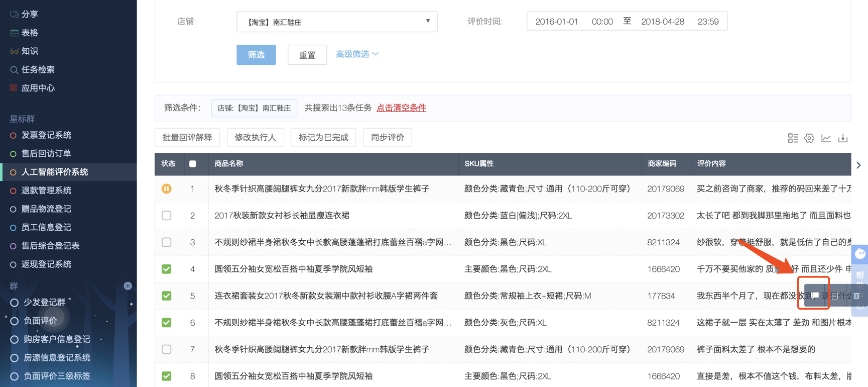Expand 高级筛选 advanced filter options

coord(357,54)
